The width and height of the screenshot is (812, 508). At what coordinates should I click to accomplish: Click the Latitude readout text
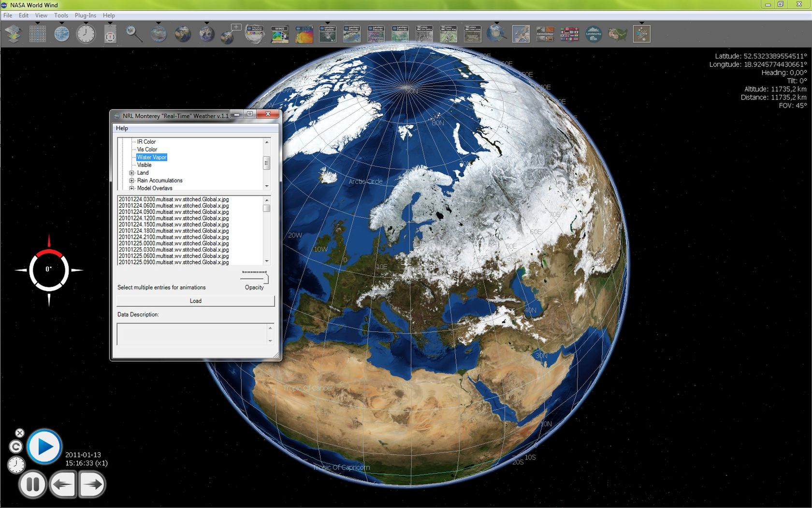point(761,56)
